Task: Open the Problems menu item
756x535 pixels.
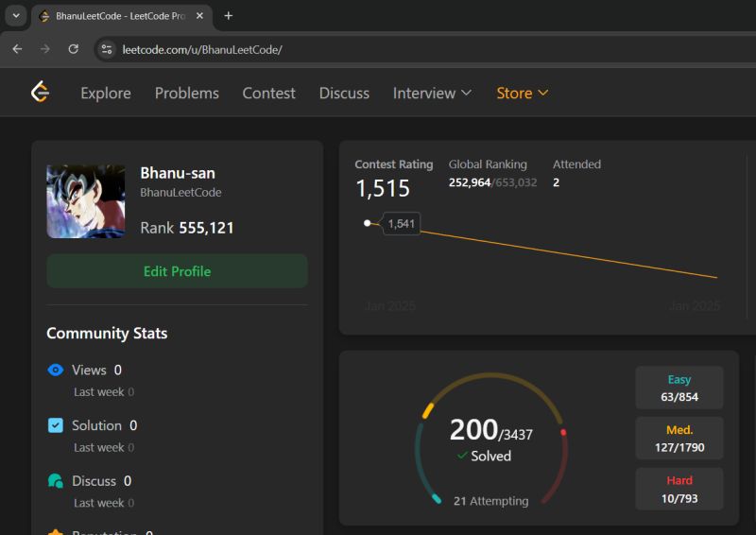Action: (187, 93)
